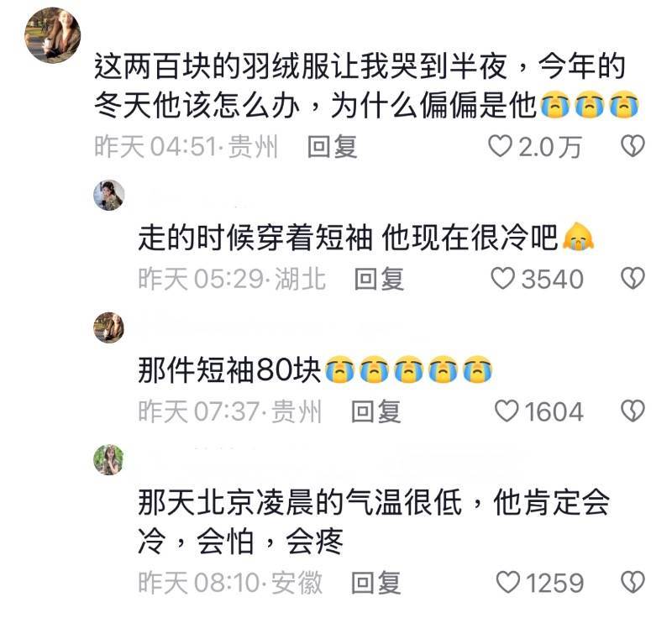Image resolution: width=672 pixels, height=618 pixels.
Task: Like the 湖北 comment with 3540 likes
Action: 502,279
